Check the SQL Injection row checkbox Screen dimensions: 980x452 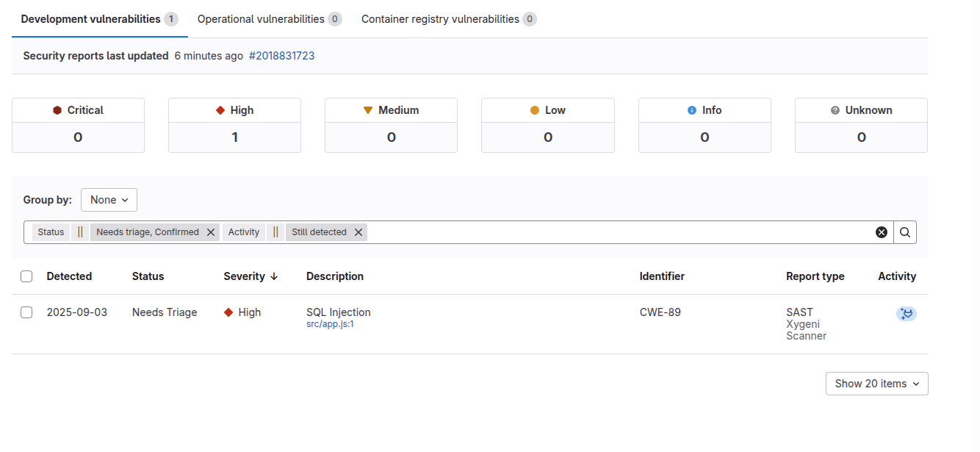click(26, 312)
